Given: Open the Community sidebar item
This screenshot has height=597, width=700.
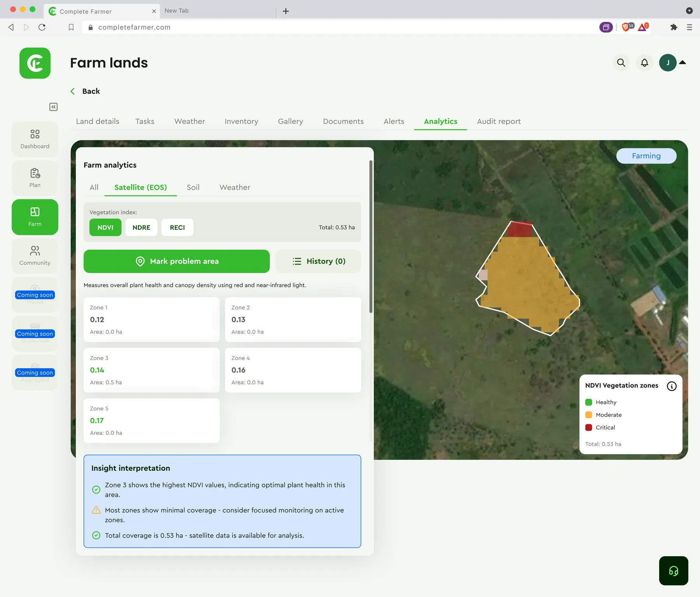Looking at the screenshot, I should (x=35, y=256).
